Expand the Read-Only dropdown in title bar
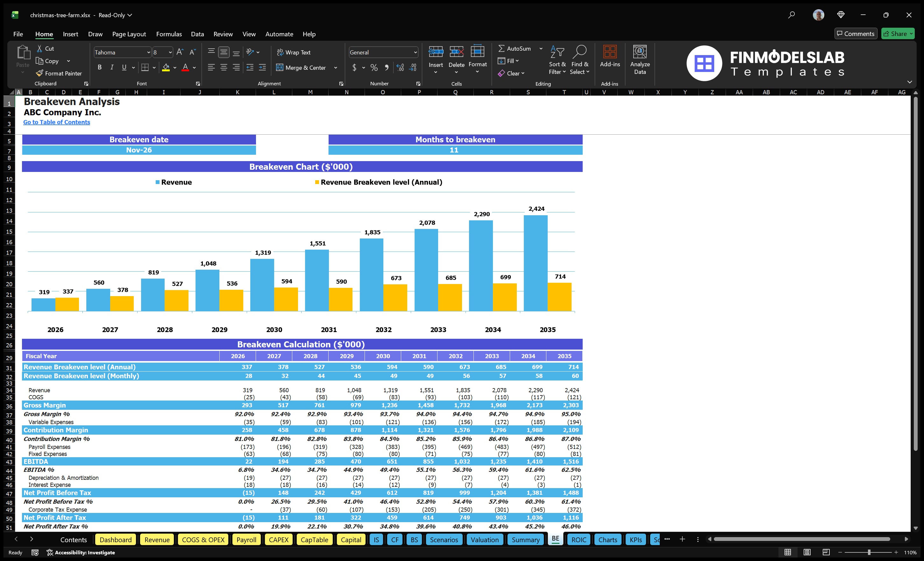The height and width of the screenshot is (561, 924). (129, 15)
